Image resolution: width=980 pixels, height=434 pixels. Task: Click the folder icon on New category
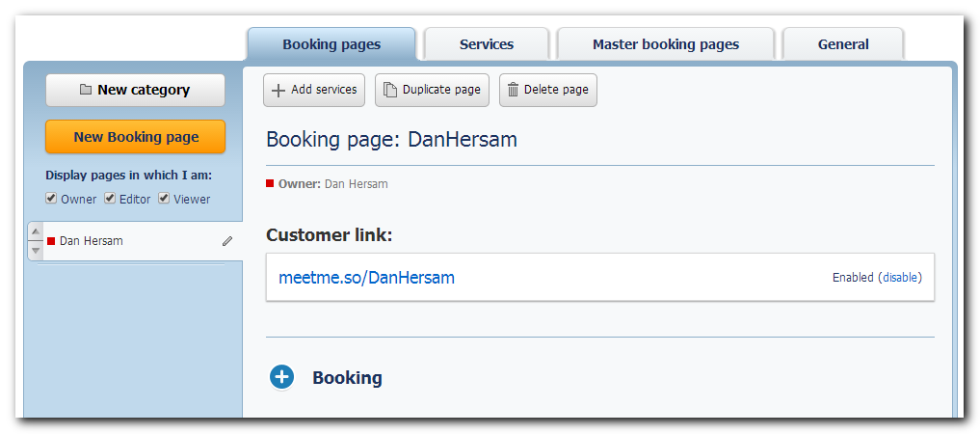pos(86,90)
